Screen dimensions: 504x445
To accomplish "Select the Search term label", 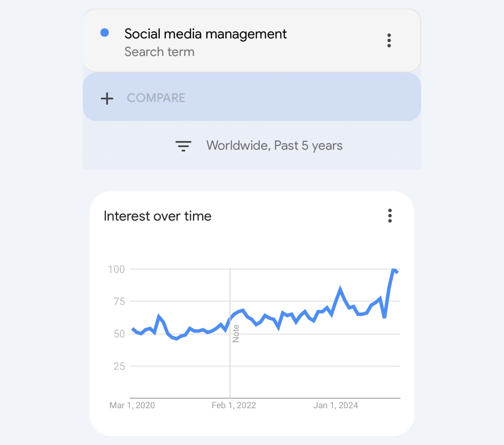I will click(x=159, y=52).
